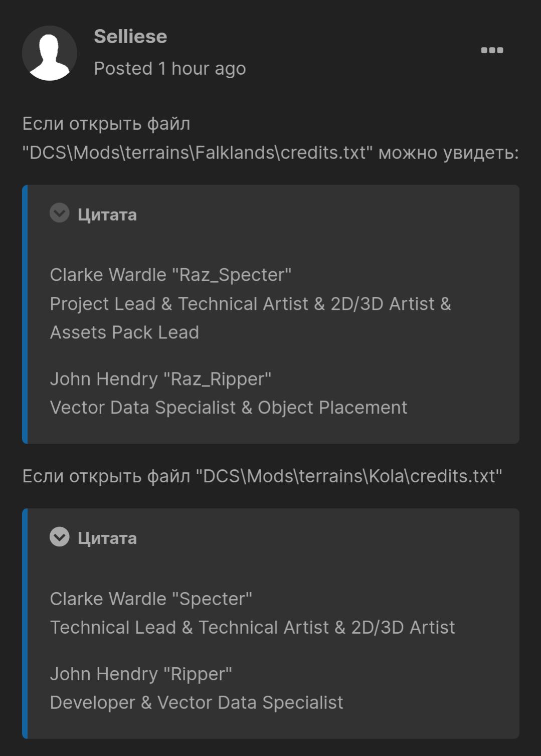Click the 'Vector Data Specialist & Object Placement' text
This screenshot has height=756, width=541.
tap(229, 408)
